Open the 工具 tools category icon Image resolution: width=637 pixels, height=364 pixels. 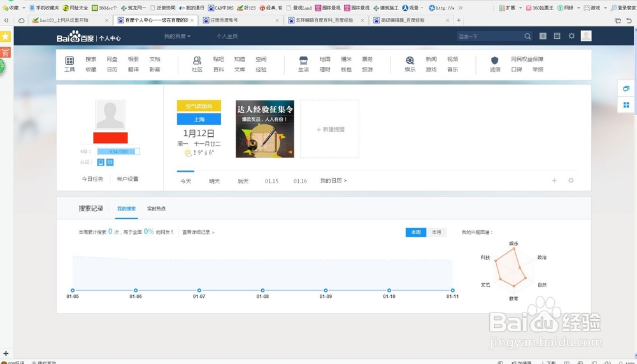[x=69, y=61]
